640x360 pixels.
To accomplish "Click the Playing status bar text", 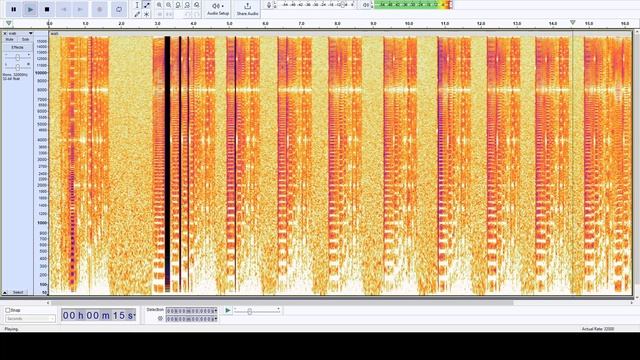I will coord(11,329).
